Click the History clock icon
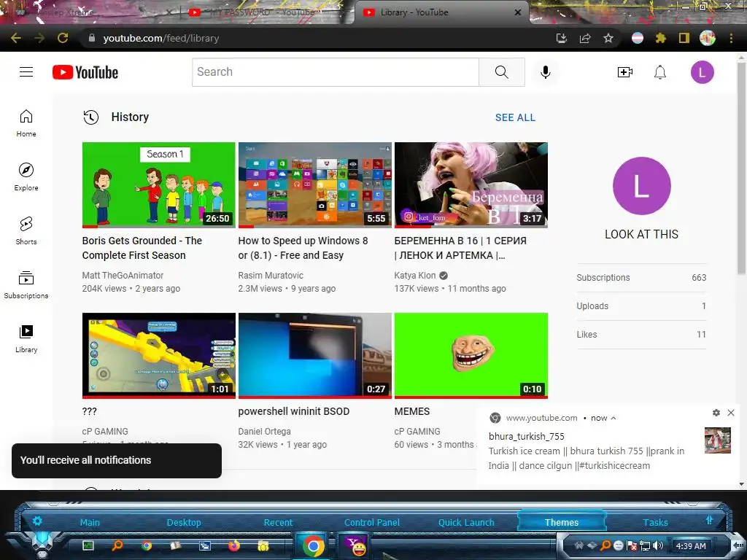The height and width of the screenshot is (560, 747). 91,117
